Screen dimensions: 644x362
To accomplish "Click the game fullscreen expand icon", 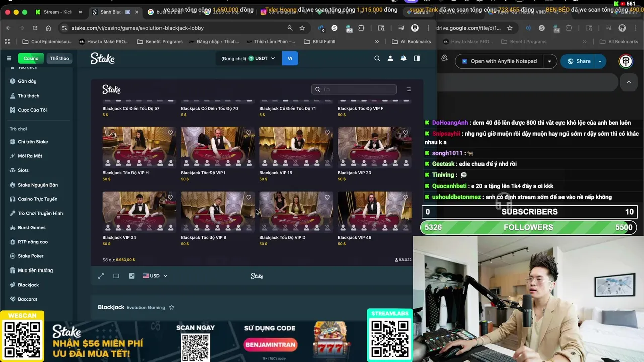I will coord(101,276).
